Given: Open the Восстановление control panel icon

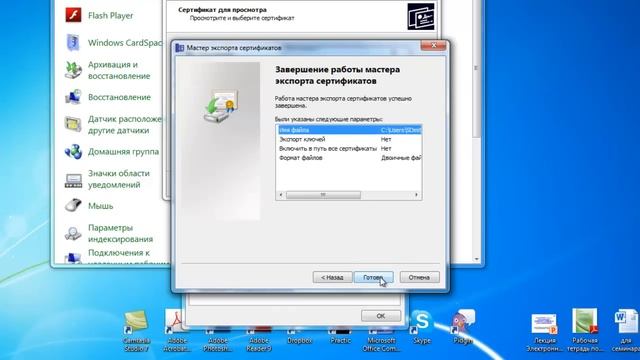Looking at the screenshot, I should coord(73,97).
